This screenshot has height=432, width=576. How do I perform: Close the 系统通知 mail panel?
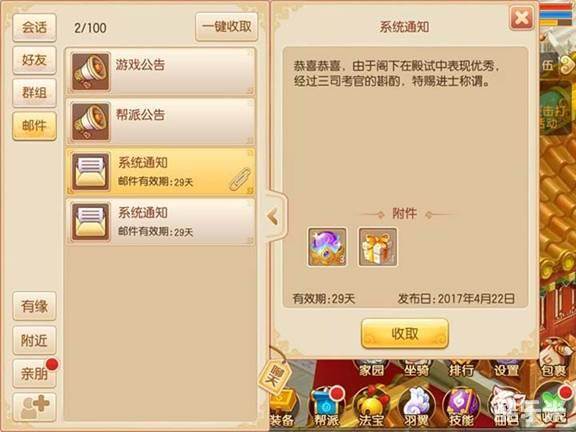(522, 18)
